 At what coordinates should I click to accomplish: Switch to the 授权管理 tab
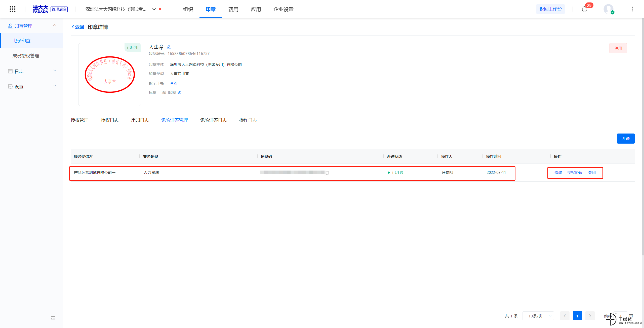(x=79, y=120)
